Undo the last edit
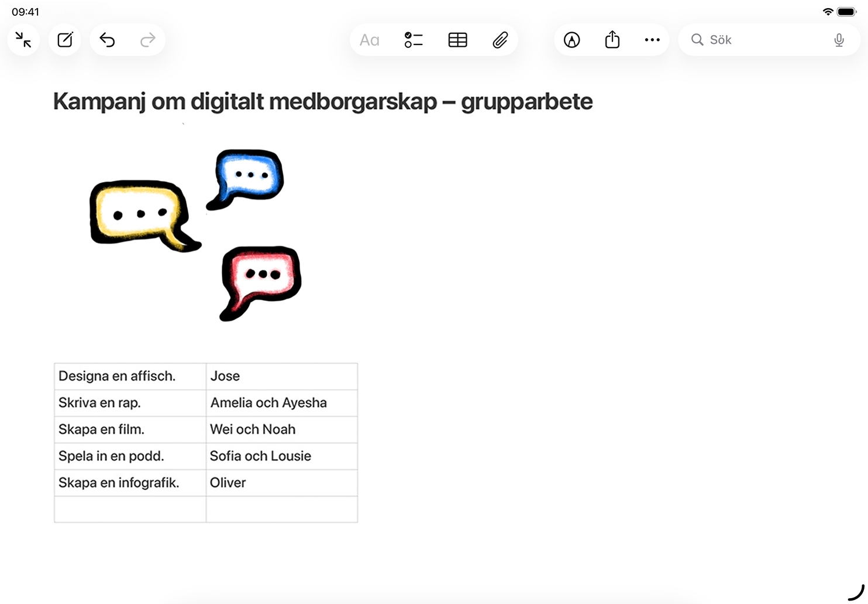The height and width of the screenshot is (604, 868). (x=107, y=40)
